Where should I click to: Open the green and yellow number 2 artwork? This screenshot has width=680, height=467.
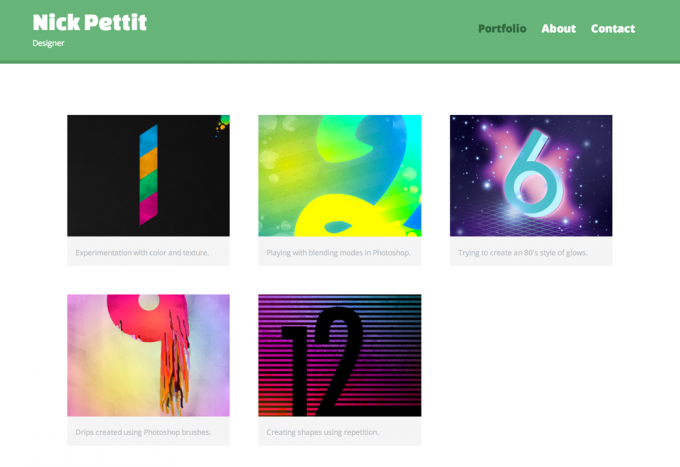click(340, 176)
